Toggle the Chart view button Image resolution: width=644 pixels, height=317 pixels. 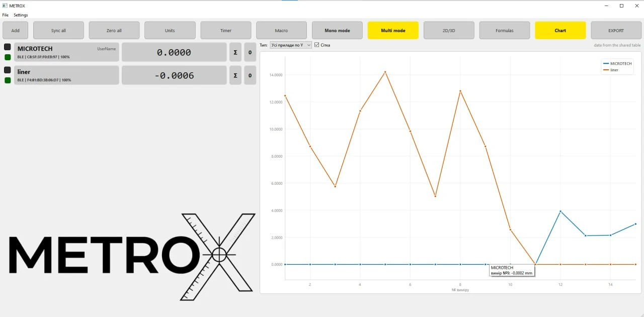click(560, 31)
